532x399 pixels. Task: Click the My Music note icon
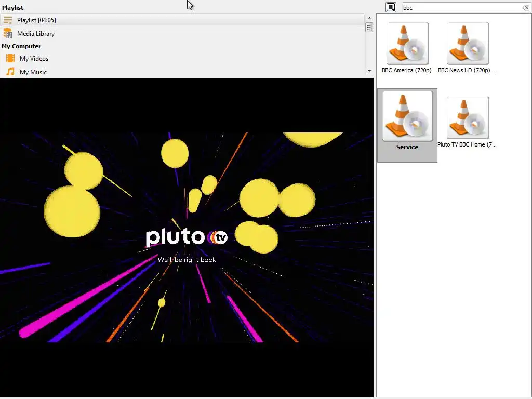pyautogui.click(x=10, y=72)
